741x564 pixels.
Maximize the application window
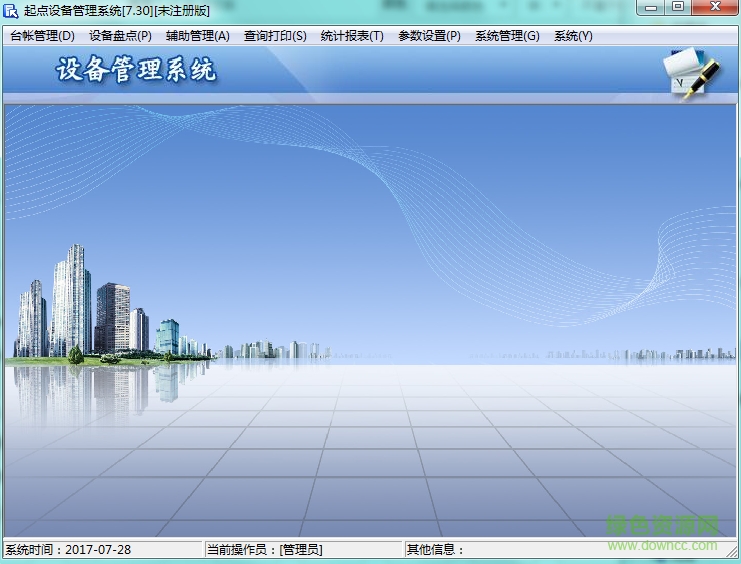click(x=678, y=8)
